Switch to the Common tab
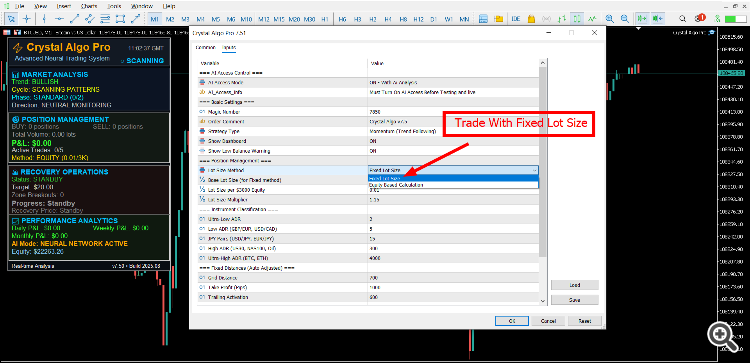 tap(206, 48)
